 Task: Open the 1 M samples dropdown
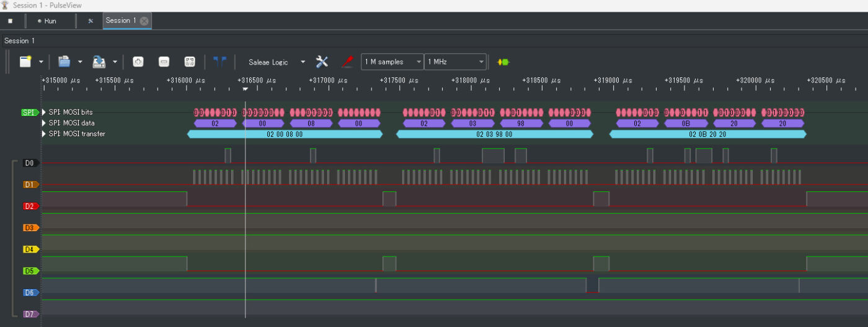[x=392, y=62]
